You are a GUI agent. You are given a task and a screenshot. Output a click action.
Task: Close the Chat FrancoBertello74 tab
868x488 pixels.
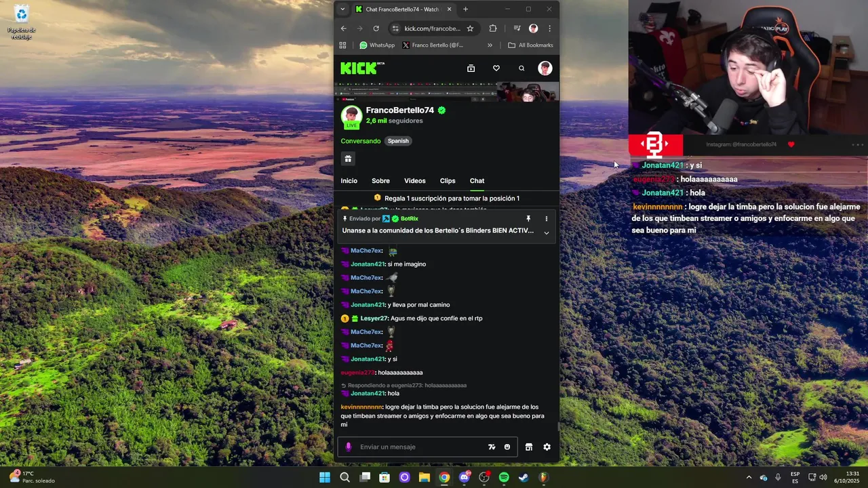[449, 9]
